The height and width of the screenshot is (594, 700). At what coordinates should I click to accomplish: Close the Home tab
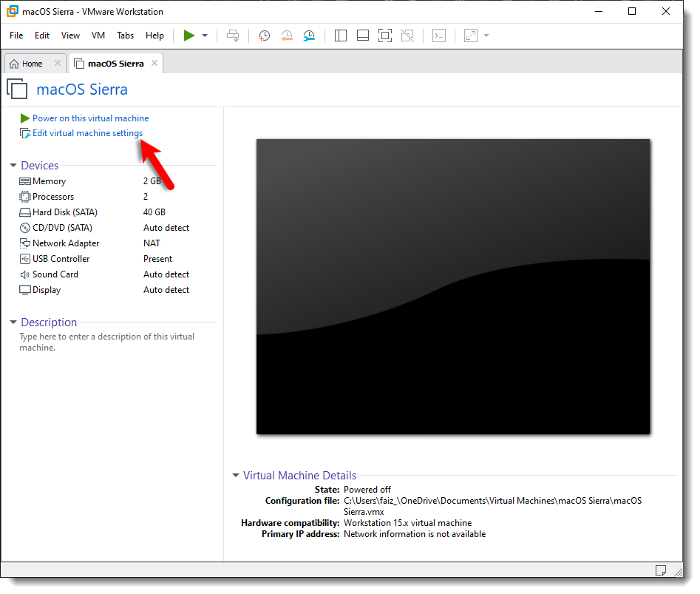[58, 63]
